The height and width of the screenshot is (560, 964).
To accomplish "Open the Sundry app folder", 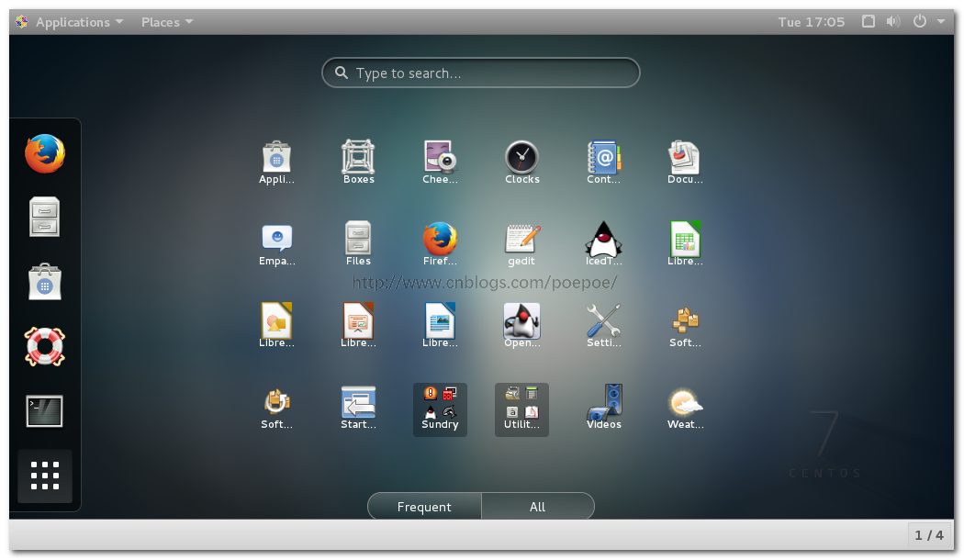I will tap(440, 409).
